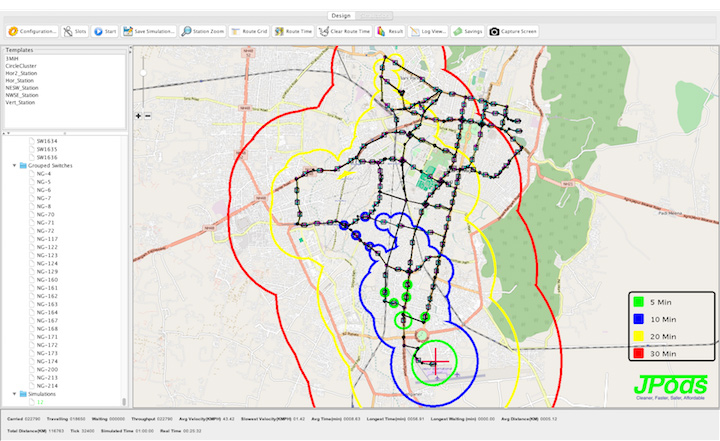Click Save Simulation in the toolbar
This screenshot has width=720, height=441.
149,31
